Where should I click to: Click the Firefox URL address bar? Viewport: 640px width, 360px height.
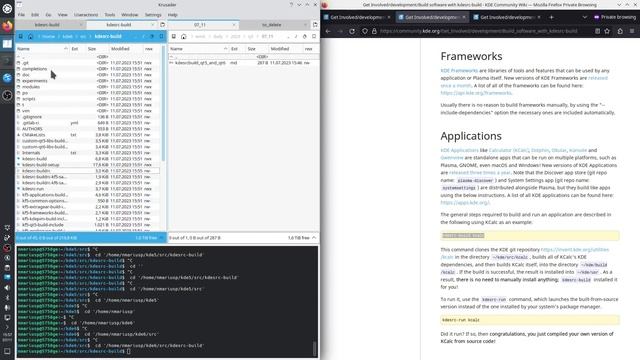[478, 31]
